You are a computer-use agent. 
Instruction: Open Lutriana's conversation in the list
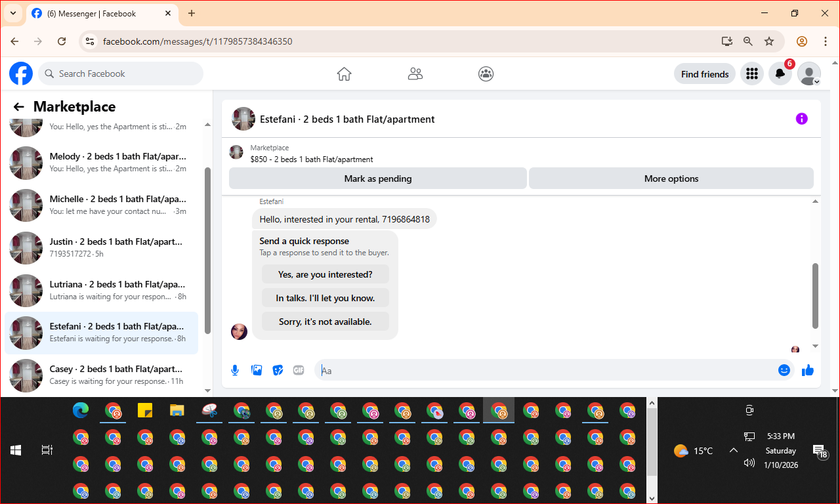102,291
